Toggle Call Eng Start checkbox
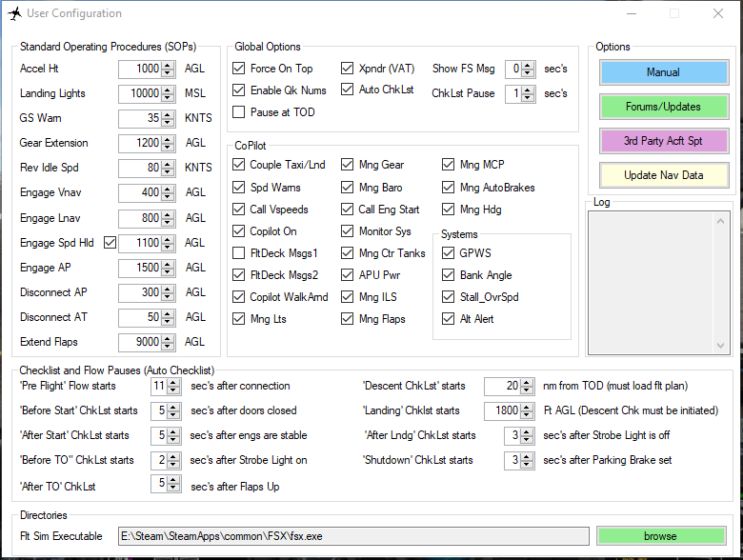 click(x=348, y=209)
